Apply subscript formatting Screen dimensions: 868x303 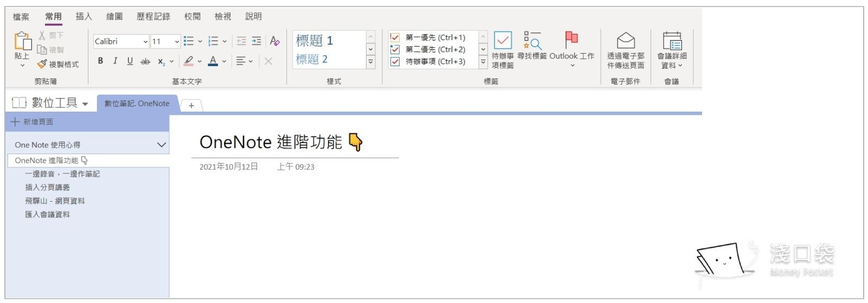(161, 62)
